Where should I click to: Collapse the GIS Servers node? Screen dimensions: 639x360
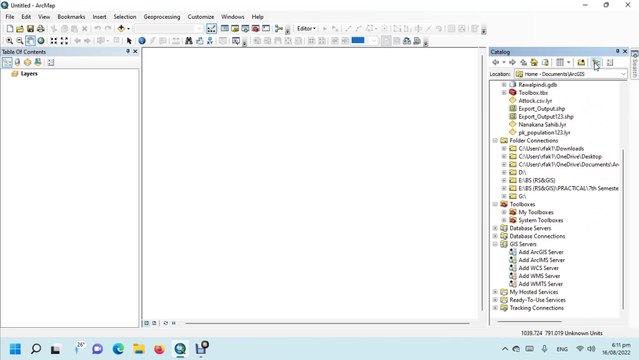(x=495, y=244)
